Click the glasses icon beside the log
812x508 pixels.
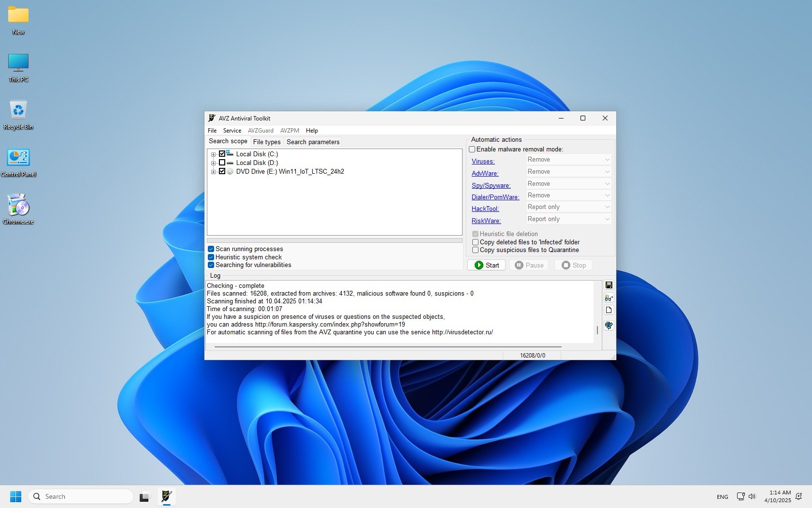click(609, 298)
